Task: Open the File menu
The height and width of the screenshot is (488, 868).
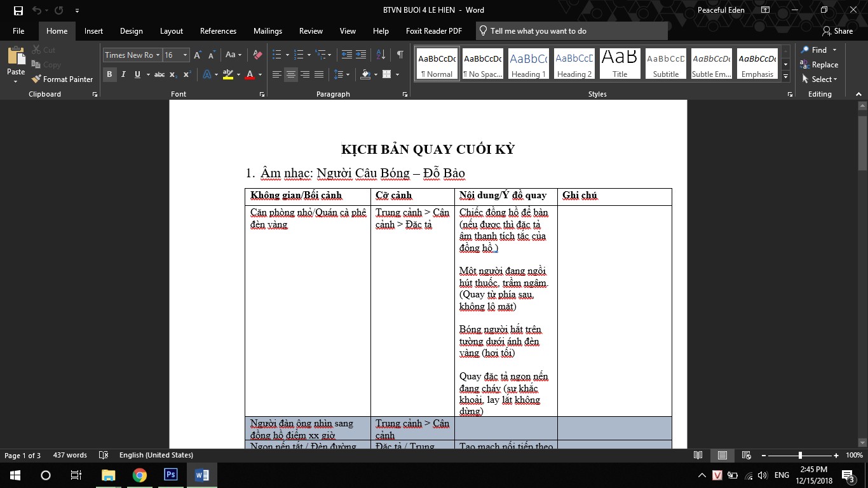Action: click(x=18, y=30)
